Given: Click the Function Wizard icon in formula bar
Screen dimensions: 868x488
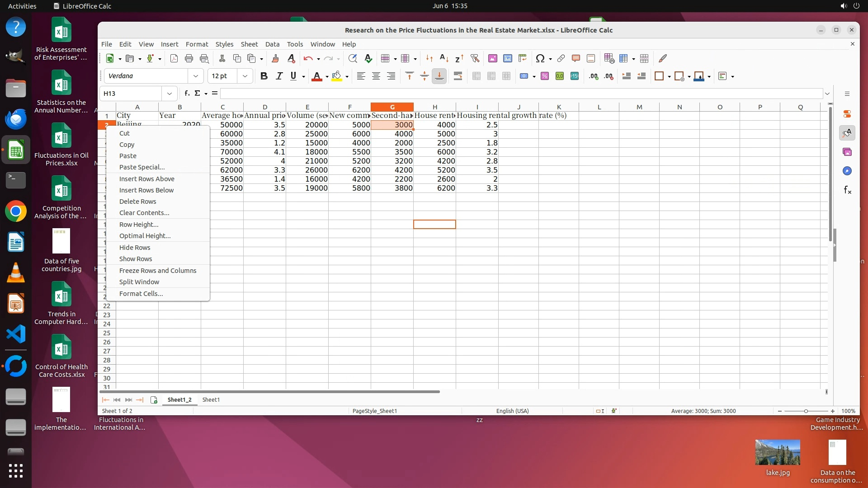Looking at the screenshot, I should tap(187, 94).
